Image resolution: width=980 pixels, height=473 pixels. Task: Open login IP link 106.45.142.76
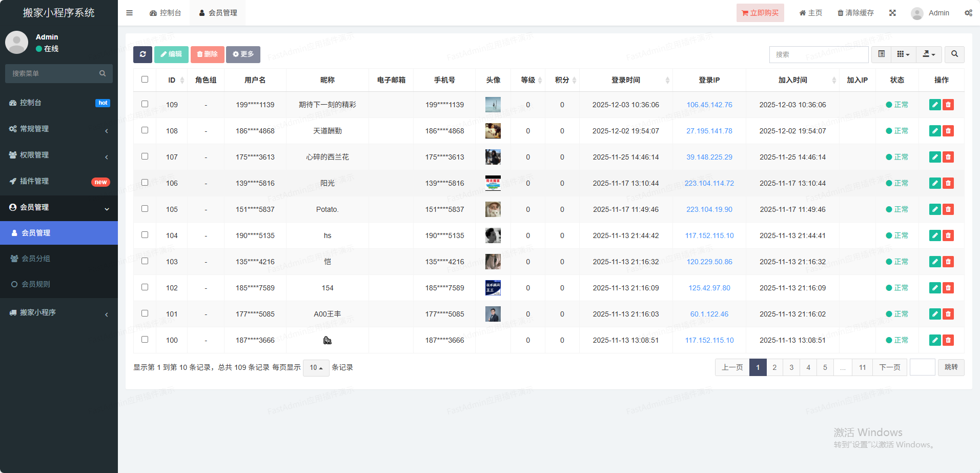point(709,105)
